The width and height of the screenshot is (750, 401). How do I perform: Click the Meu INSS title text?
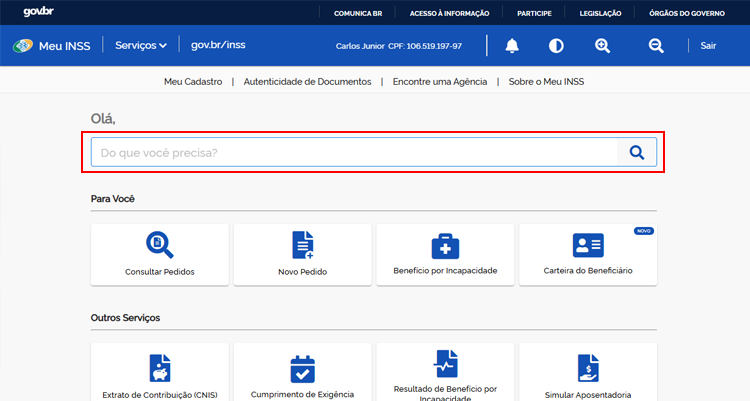point(65,46)
